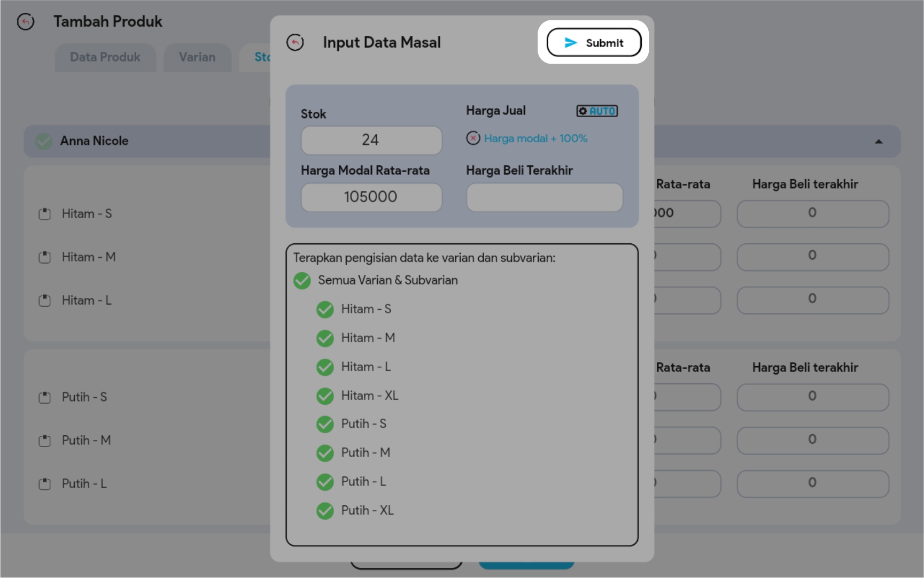Open the Varian tab
Image resolution: width=924 pixels, height=578 pixels.
tap(197, 57)
